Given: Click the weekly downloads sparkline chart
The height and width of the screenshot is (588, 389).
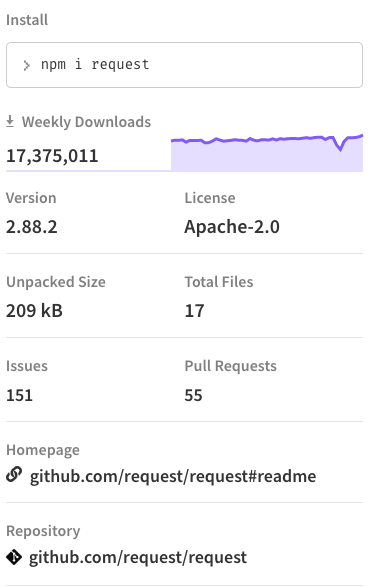Looking at the screenshot, I should (x=267, y=153).
